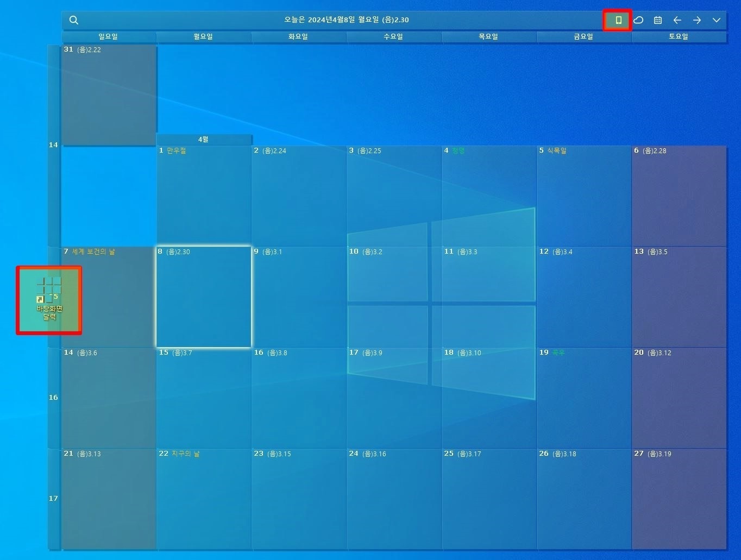
Task: Expand the down chevron menu
Action: pyautogui.click(x=717, y=20)
